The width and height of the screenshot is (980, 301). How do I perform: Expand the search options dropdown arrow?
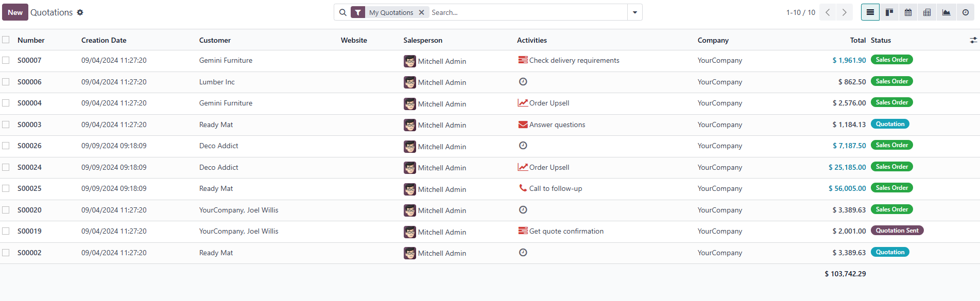(634, 12)
